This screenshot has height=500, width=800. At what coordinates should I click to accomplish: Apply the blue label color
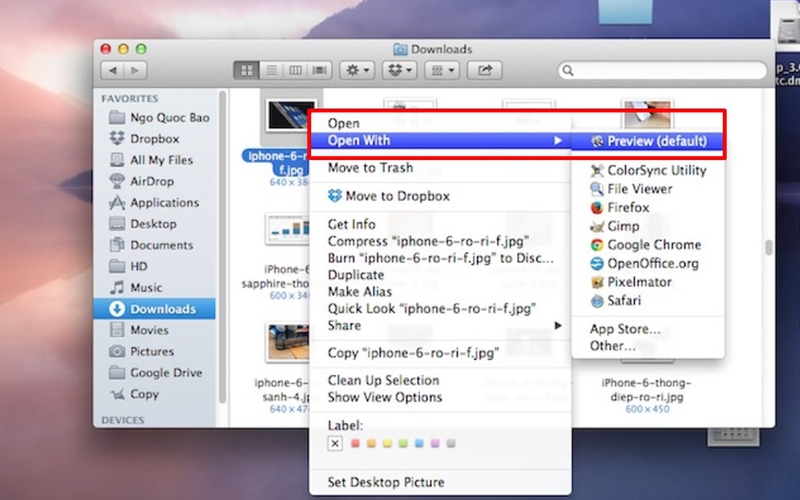click(419, 443)
